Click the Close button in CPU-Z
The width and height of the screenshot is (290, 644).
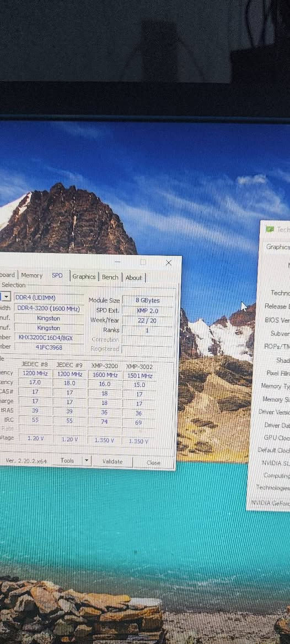tap(153, 462)
